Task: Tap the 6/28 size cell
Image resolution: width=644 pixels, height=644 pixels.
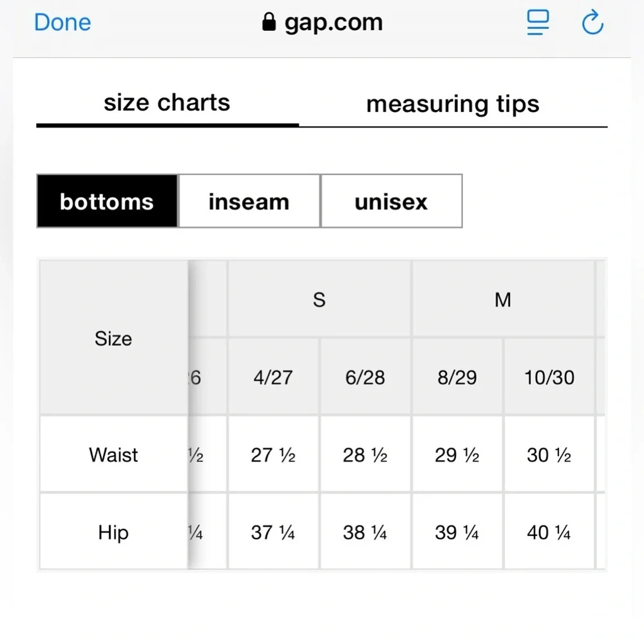Action: pos(365,377)
